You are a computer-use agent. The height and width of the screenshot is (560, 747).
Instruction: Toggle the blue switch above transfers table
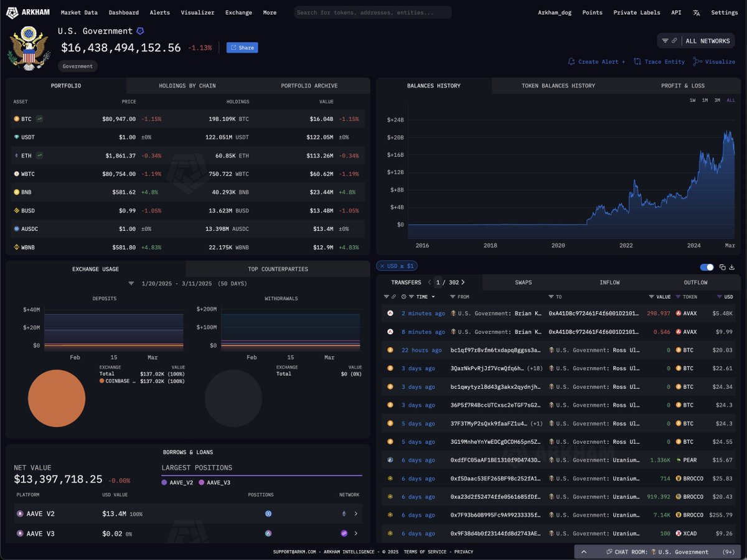pyautogui.click(x=707, y=267)
